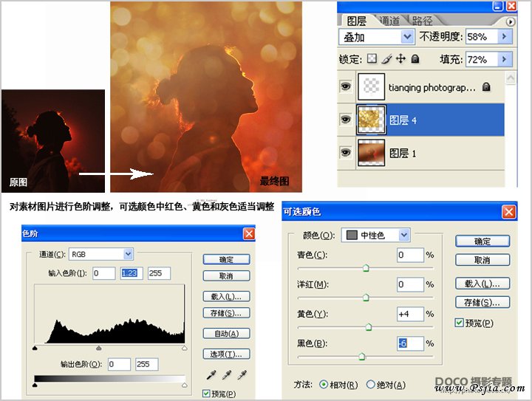Click 黄色 +4 value field

click(x=411, y=314)
